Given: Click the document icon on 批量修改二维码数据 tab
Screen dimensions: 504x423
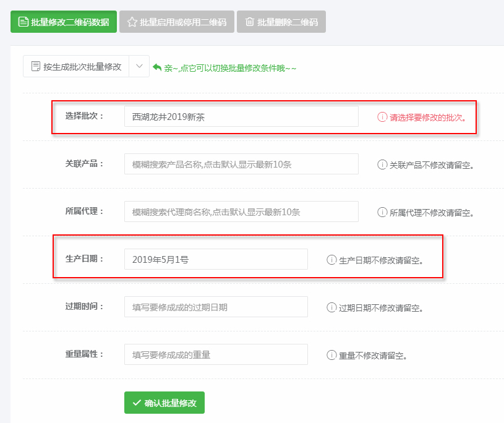Looking at the screenshot, I should point(23,22).
